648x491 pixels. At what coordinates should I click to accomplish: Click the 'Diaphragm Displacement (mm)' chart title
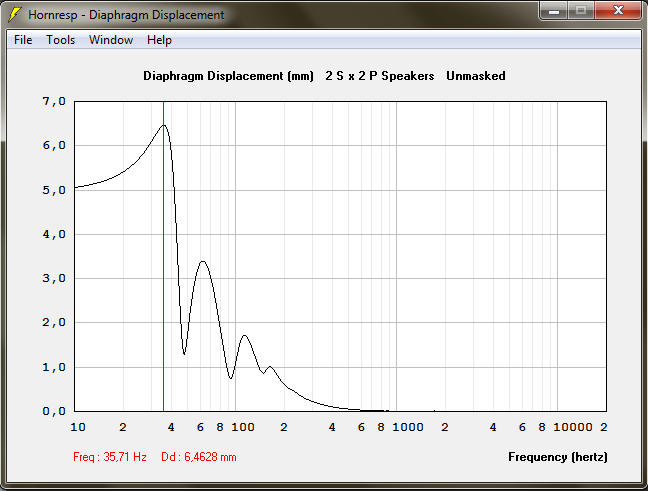(x=228, y=76)
